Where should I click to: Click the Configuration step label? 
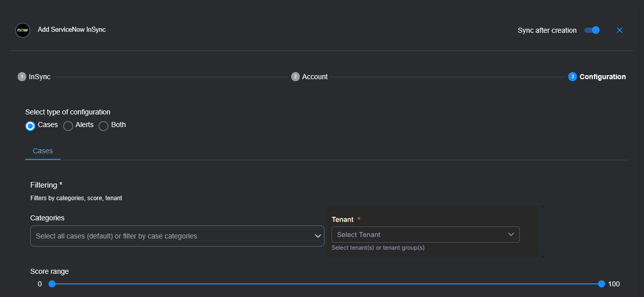coord(603,77)
